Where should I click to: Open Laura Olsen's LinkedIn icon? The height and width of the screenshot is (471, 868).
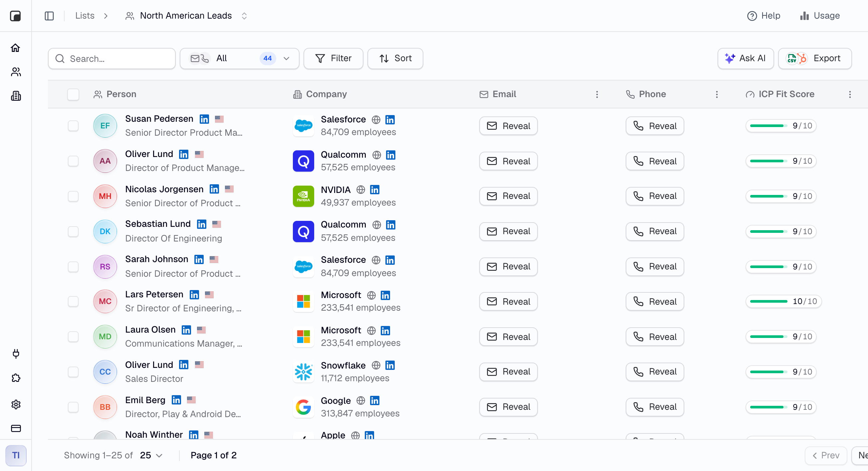pos(186,330)
